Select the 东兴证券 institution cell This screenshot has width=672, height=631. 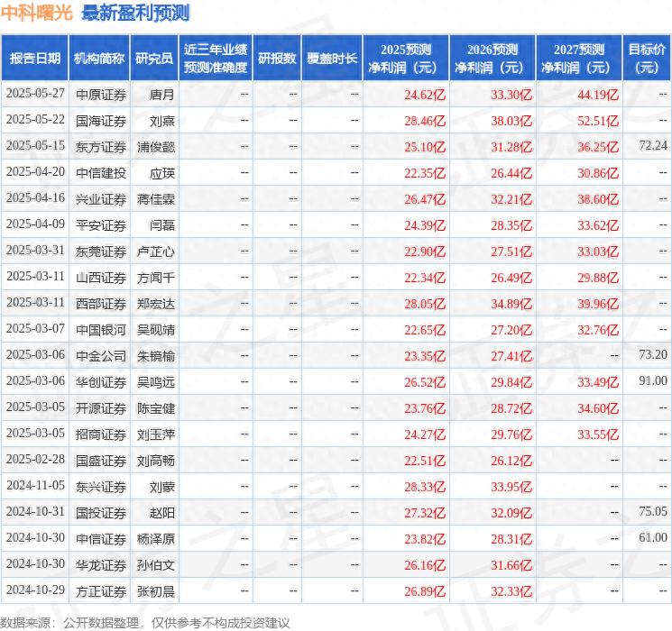(x=101, y=487)
